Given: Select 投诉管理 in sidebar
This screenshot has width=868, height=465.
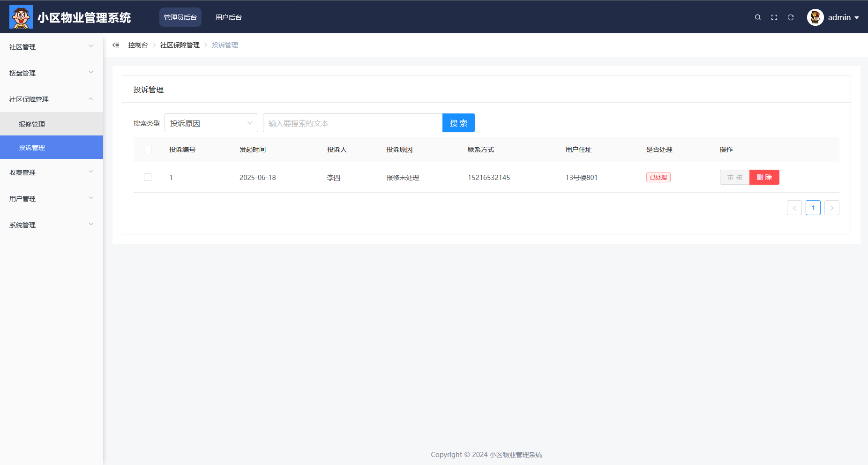Looking at the screenshot, I should pyautogui.click(x=52, y=147).
